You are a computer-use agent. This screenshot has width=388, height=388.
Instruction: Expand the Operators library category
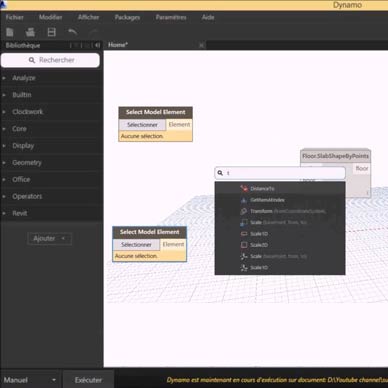click(x=52, y=196)
